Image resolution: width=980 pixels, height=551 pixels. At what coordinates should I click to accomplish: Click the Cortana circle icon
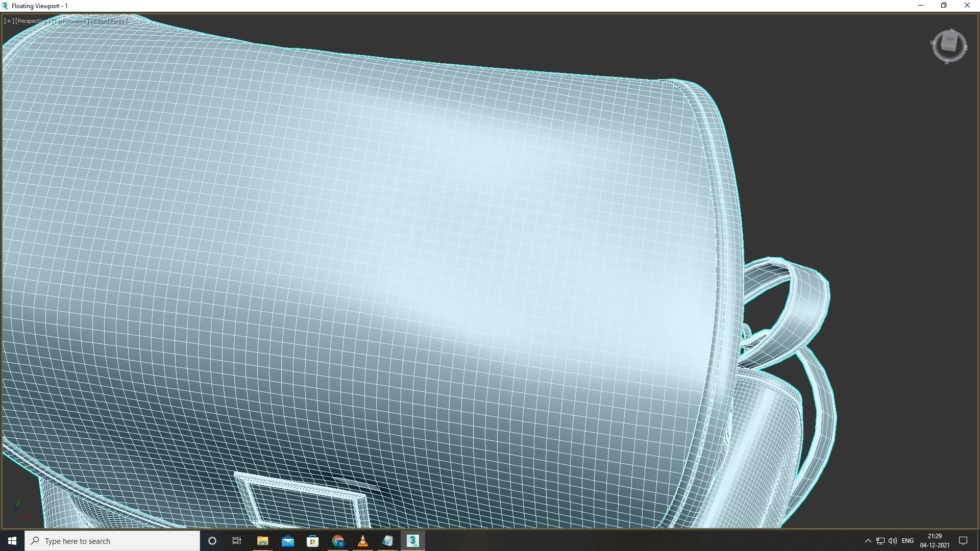click(212, 541)
